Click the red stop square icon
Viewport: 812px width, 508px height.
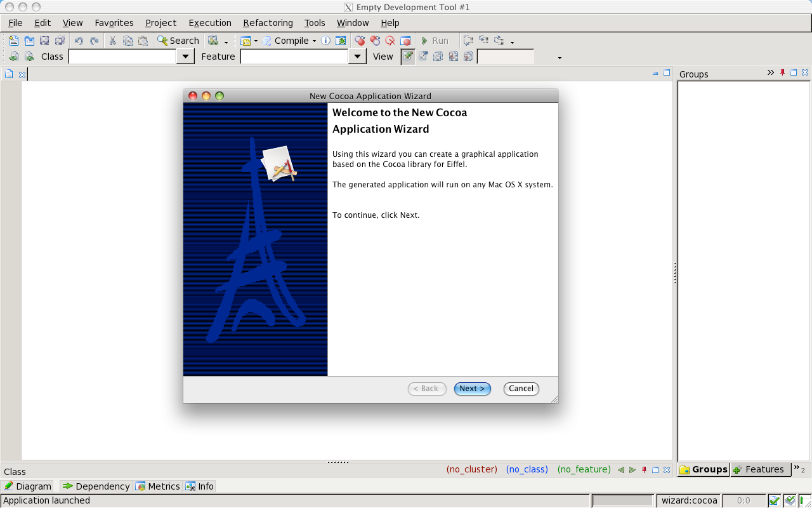point(405,41)
